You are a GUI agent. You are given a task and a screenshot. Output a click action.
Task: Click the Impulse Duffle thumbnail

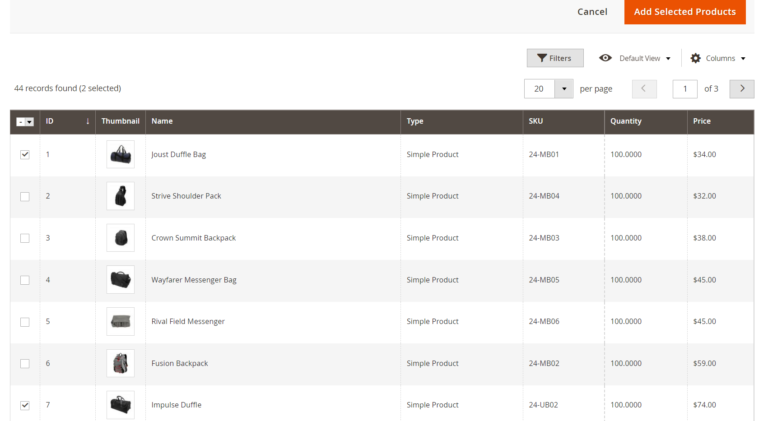pyautogui.click(x=120, y=405)
